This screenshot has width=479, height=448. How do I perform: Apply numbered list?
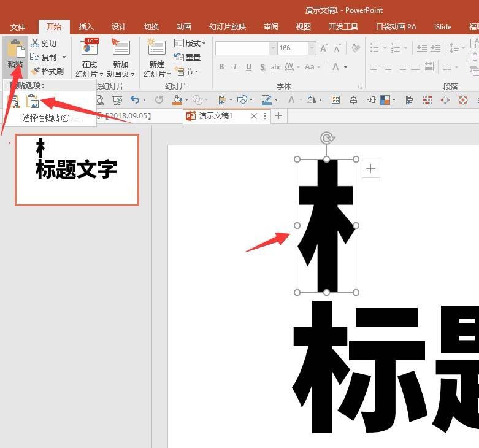[396, 48]
